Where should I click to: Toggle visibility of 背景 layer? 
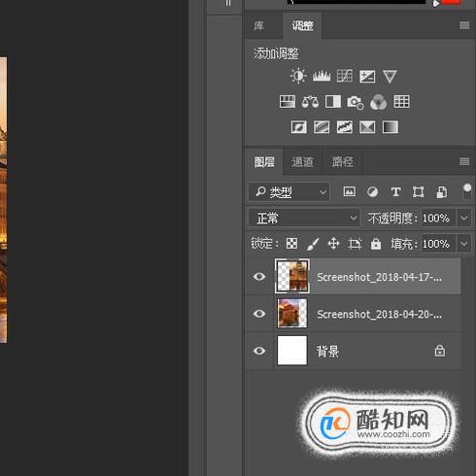[x=259, y=351]
